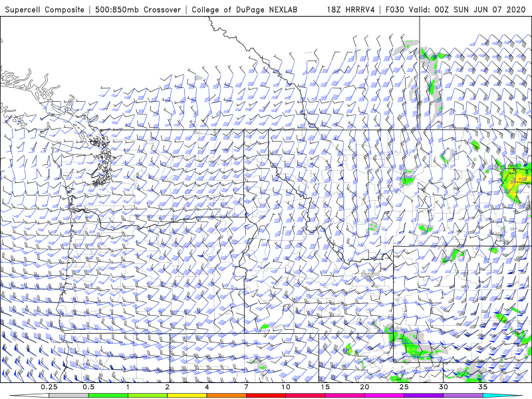Screen dimensions: 532x399
Task: Click the '1' legend value
Action: tap(128, 387)
